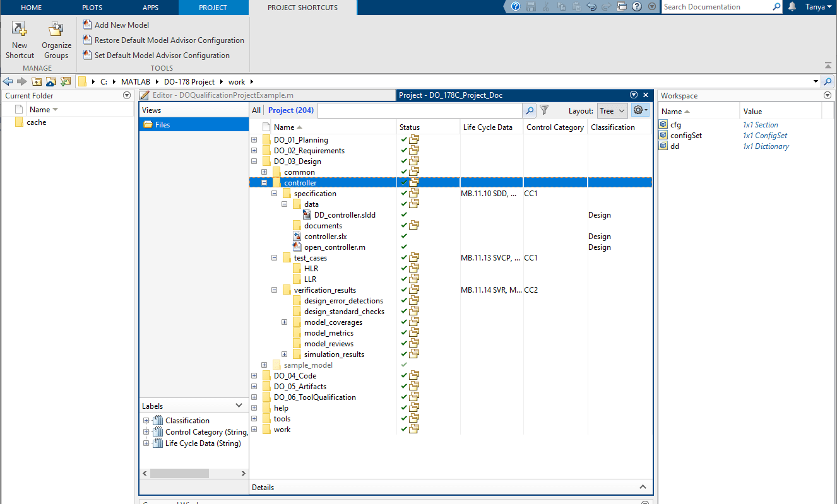This screenshot has width=837, height=504.
Task: Open the Layout Tree dropdown
Action: [x=612, y=110]
